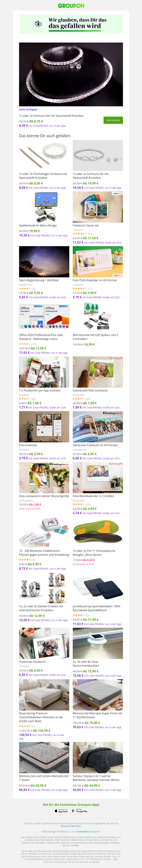This screenshot has width=142, height=868.
Task: Click the 'hier' unsubscribe link
Action: click(76, 845)
